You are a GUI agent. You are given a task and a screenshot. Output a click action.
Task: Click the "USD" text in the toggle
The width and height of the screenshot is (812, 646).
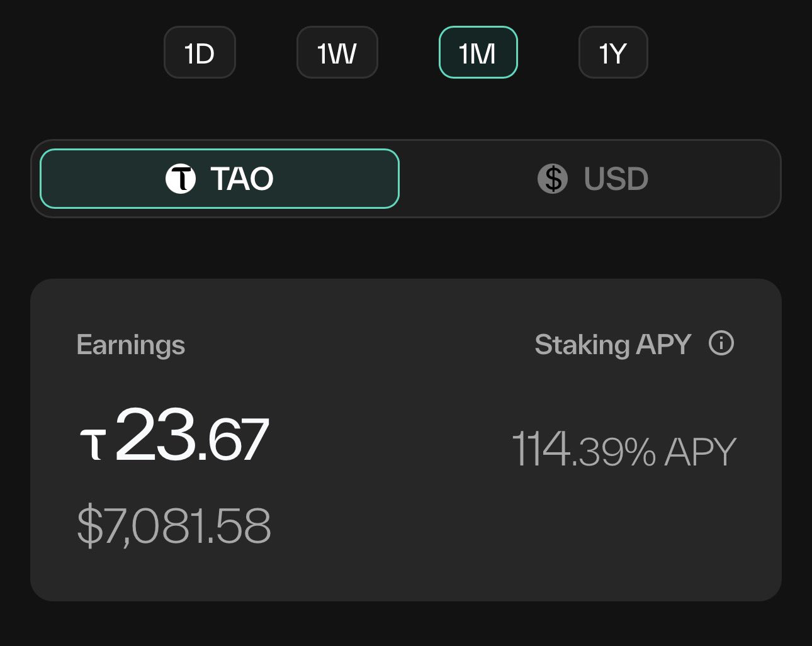pos(616,179)
